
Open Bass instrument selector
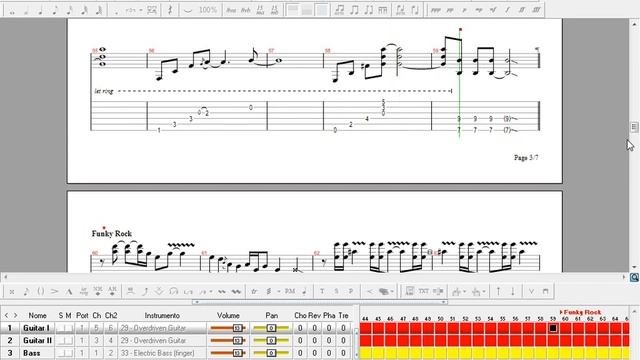(x=162, y=353)
